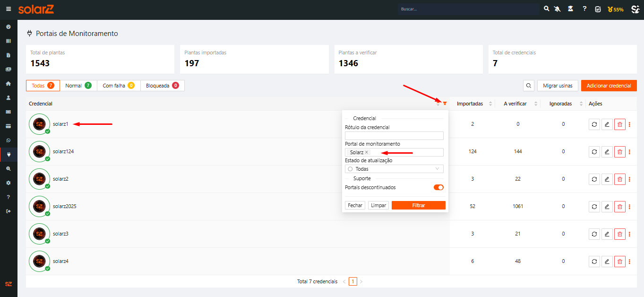The width and height of the screenshot is (644, 297).
Task: Sort by the A verificar column
Action: coord(536,104)
